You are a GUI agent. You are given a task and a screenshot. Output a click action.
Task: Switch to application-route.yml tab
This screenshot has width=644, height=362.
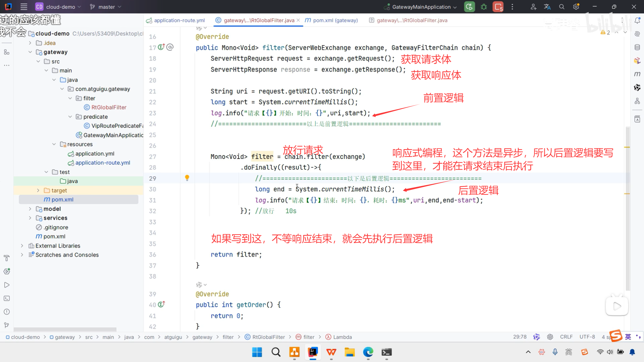(179, 20)
